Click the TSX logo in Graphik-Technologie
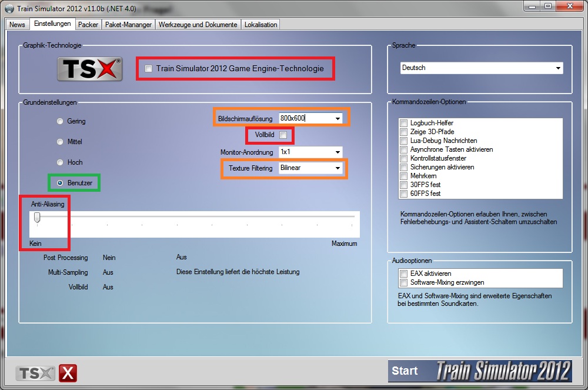 [89, 69]
